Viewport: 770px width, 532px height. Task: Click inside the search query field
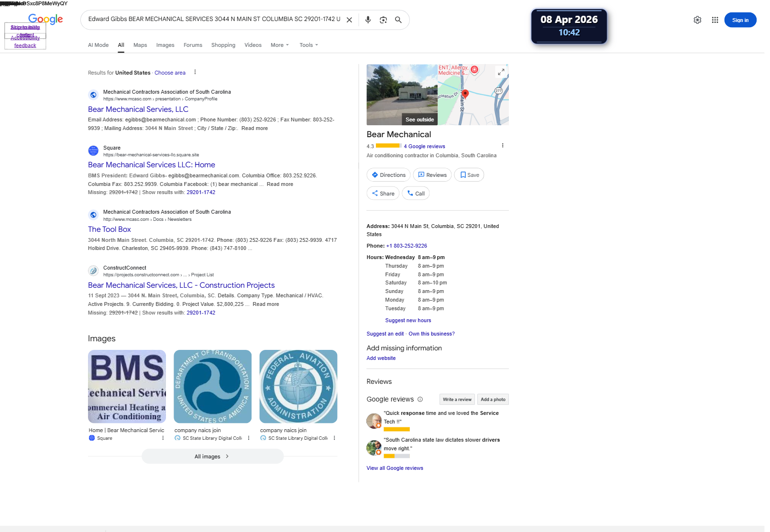(214, 19)
